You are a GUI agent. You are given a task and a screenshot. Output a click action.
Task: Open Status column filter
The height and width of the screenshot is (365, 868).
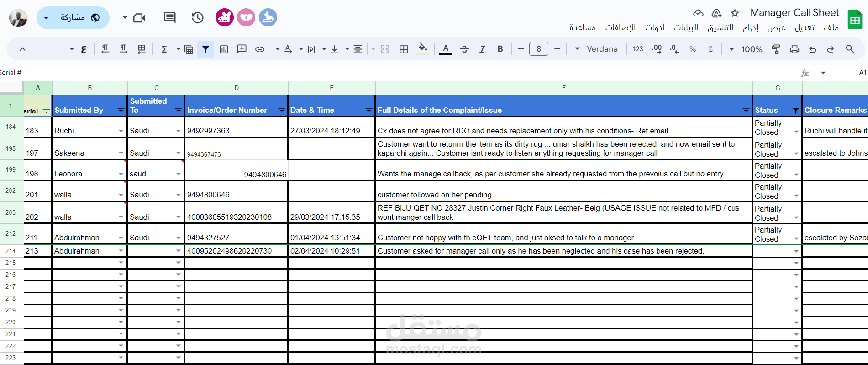[x=796, y=111]
